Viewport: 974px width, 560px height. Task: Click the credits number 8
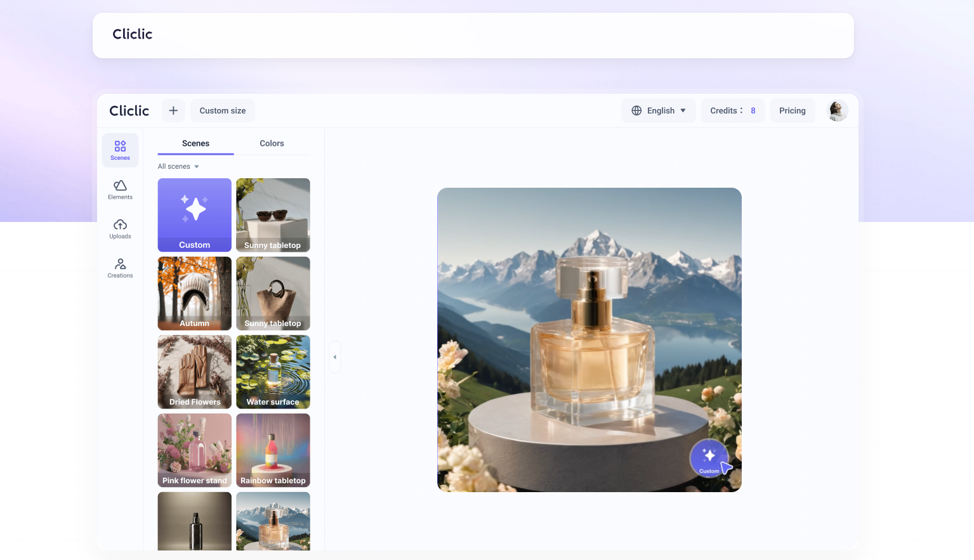[x=753, y=110]
